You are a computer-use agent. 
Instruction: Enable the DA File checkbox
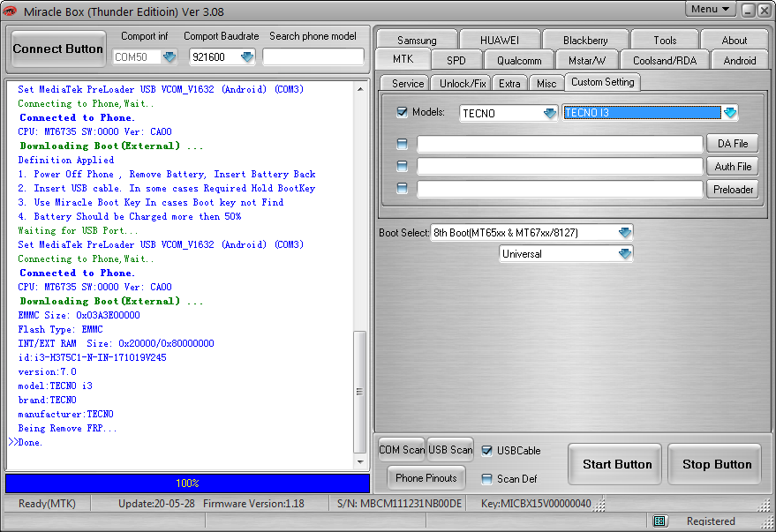point(402,144)
